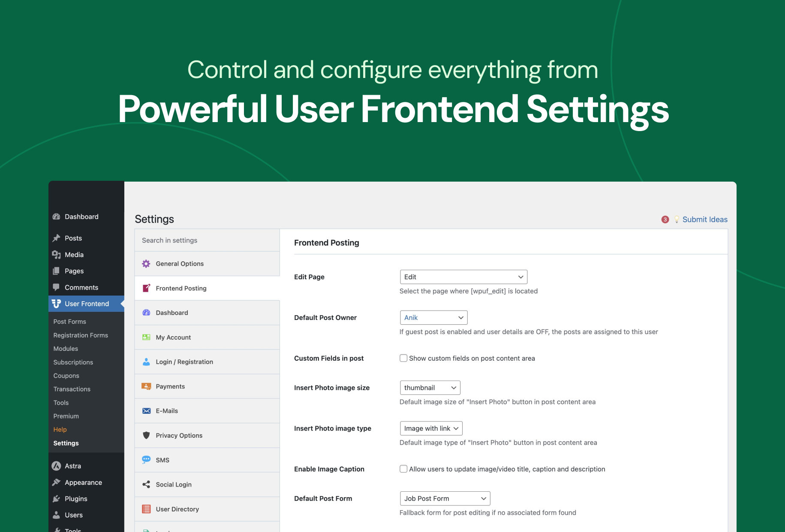Click the SMS chat bubble icon
785x532 pixels.
[x=146, y=460]
